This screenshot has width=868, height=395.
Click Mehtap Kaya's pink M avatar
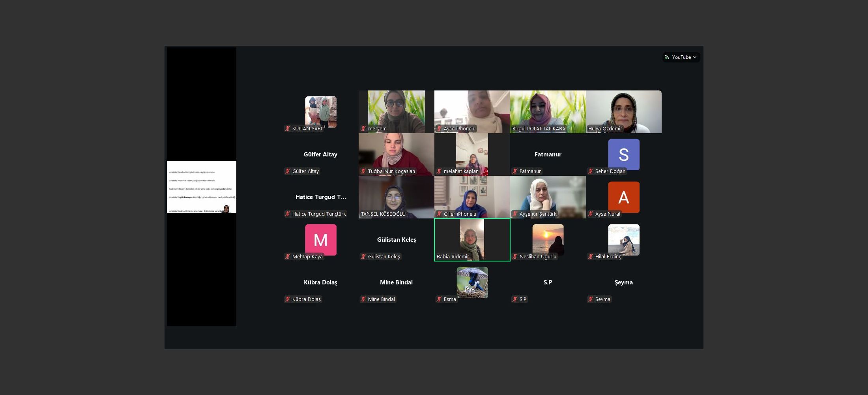[x=320, y=240]
